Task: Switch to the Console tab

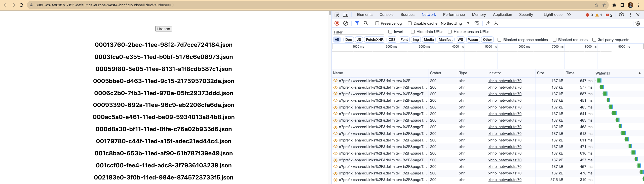Action: point(386,15)
